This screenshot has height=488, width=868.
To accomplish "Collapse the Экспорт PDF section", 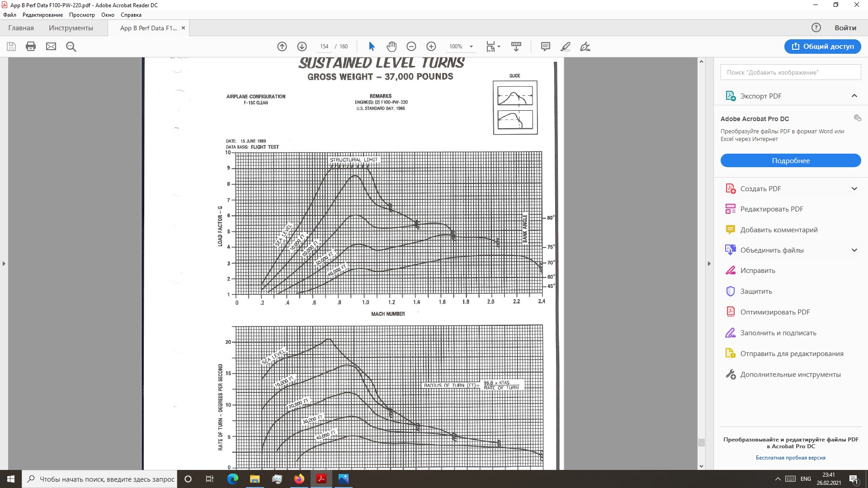I will 854,96.
